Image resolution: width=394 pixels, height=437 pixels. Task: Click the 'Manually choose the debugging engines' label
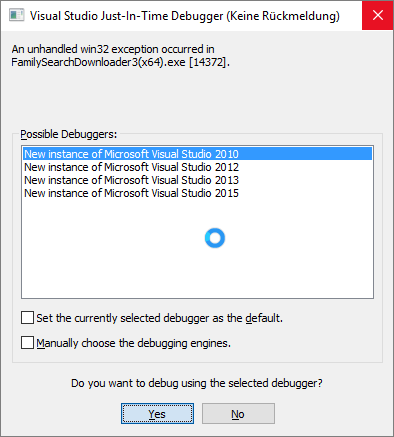click(134, 343)
